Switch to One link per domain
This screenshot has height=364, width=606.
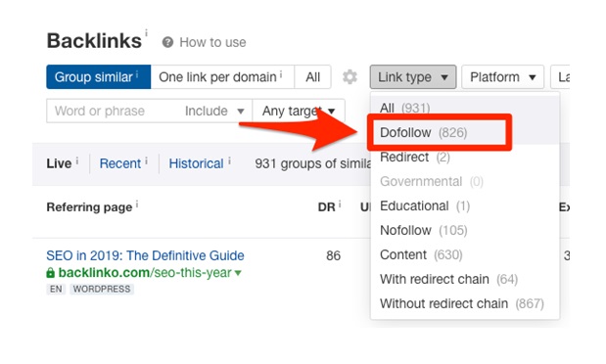click(222, 77)
